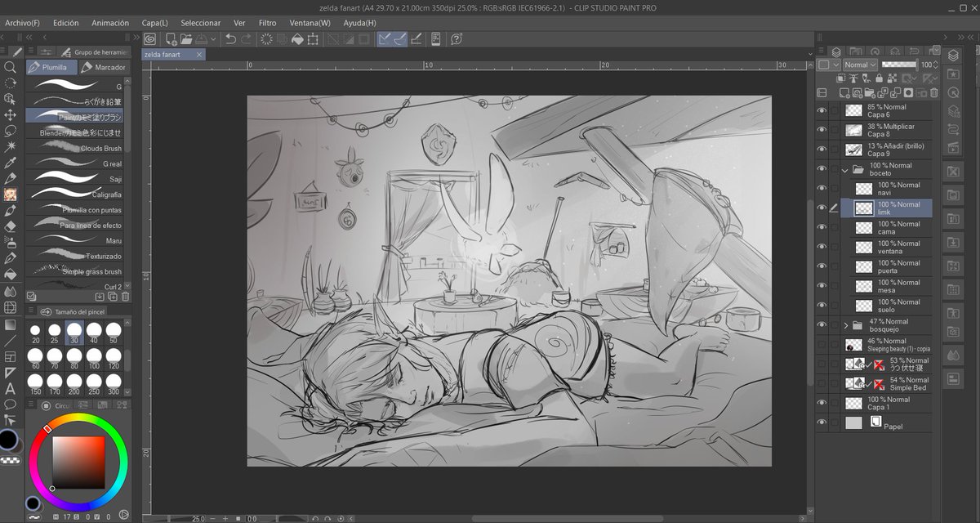Toggle visibility of boceto folder
980x523 pixels.
822,170
